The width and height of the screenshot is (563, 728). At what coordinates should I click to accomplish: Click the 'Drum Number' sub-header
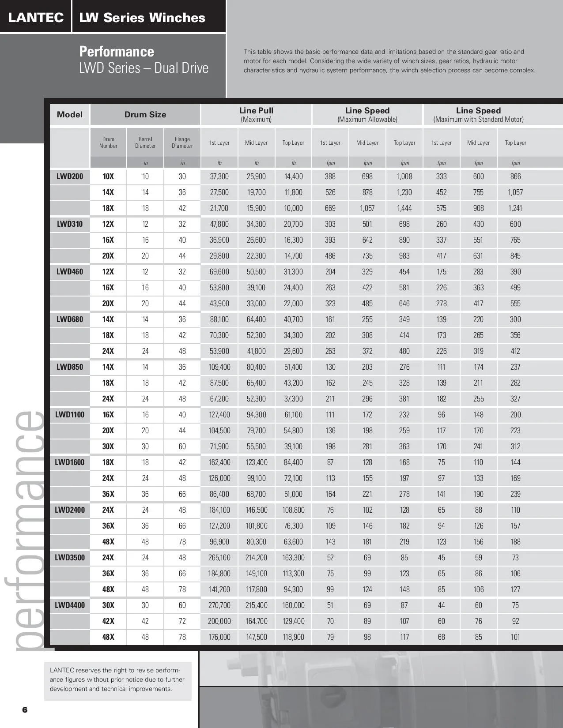[x=108, y=143]
